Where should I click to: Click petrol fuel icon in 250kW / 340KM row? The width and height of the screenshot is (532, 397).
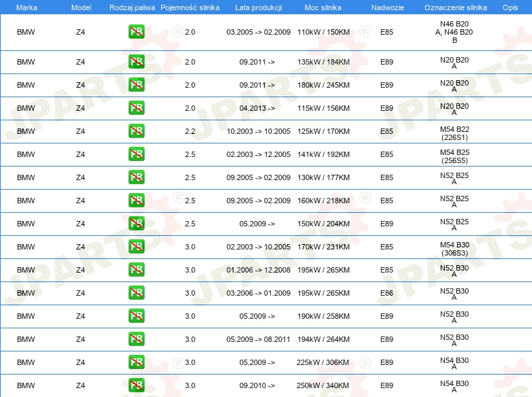tap(136, 385)
